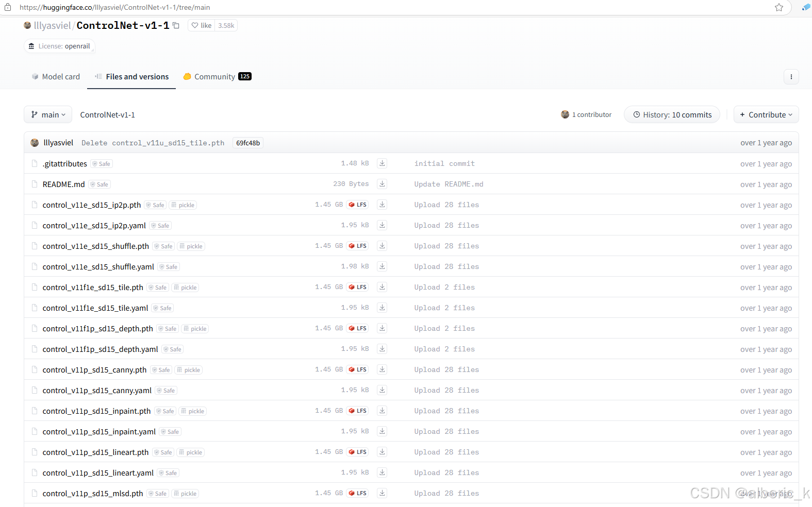
Task: Download control_v11p_sd15_lineart.pth file
Action: pos(382,452)
